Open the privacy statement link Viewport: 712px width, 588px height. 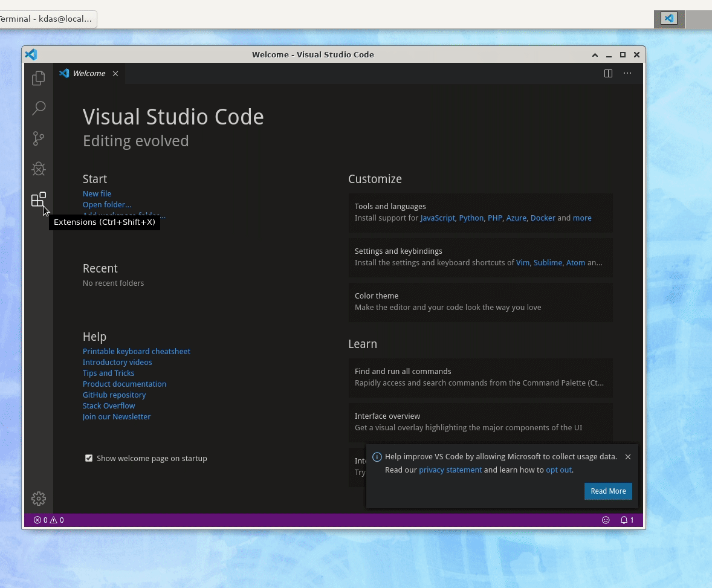[x=450, y=470]
